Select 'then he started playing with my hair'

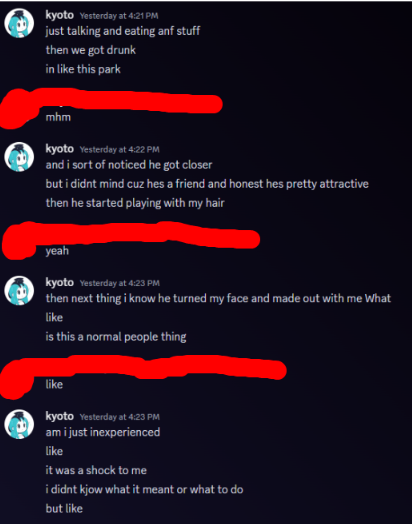coord(135,203)
